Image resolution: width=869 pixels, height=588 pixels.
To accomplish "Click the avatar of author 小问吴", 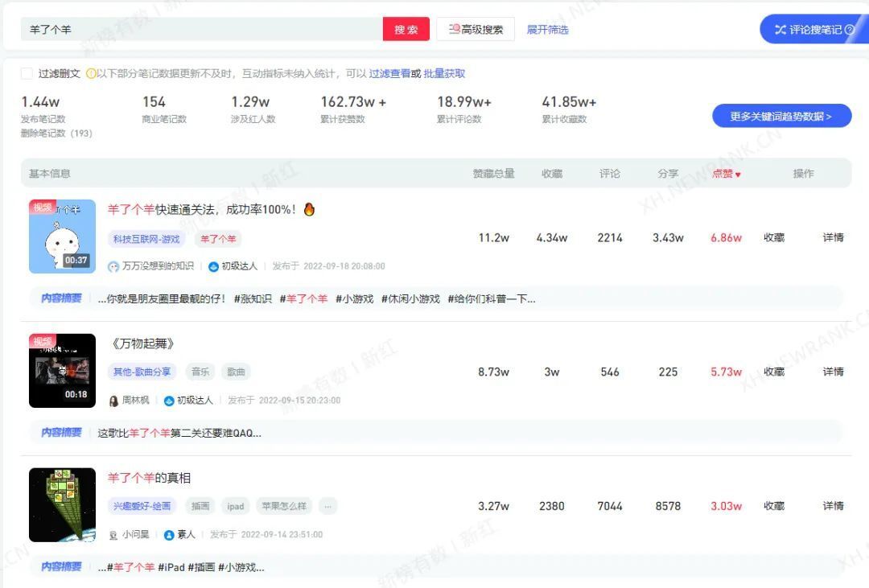I will [114, 534].
